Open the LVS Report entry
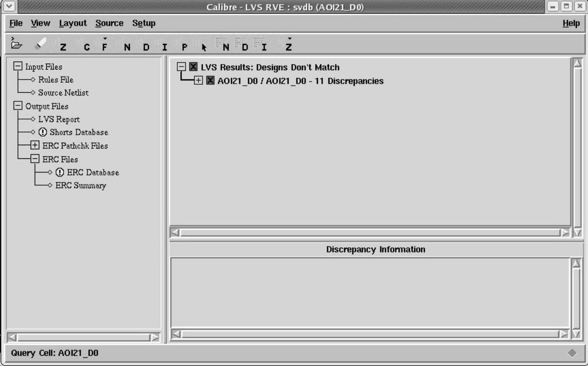The height and width of the screenshot is (366, 588). (x=59, y=119)
